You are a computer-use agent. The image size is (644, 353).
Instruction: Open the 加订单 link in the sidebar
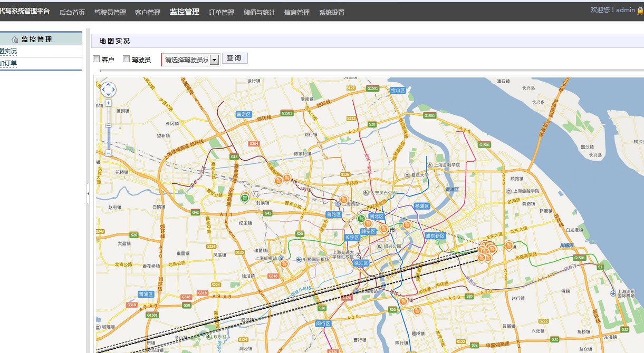(8, 63)
